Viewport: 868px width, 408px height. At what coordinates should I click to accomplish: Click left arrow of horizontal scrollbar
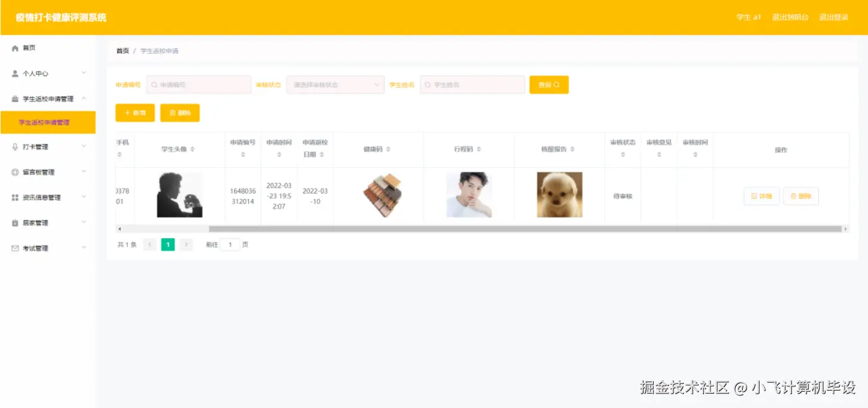[x=119, y=229]
